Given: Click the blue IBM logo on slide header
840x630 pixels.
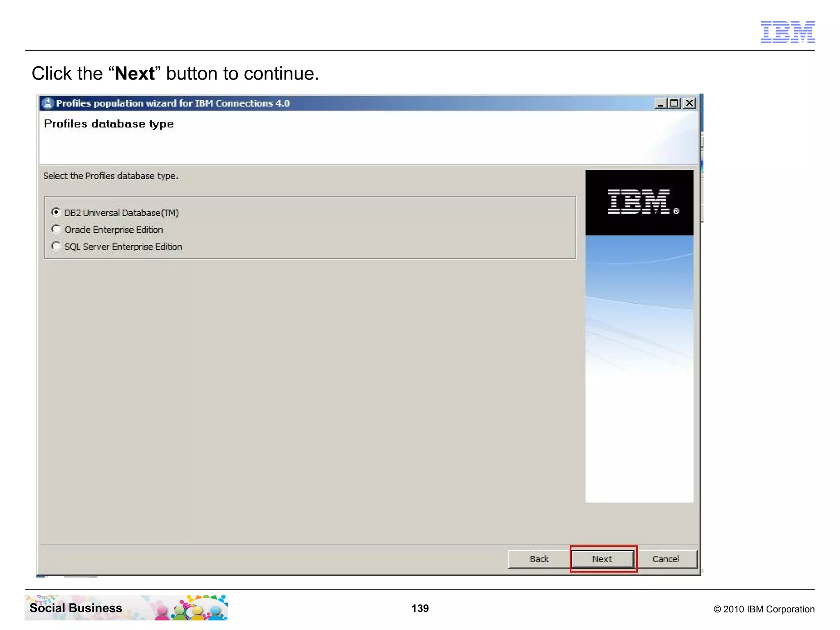Looking at the screenshot, I should coord(787,32).
